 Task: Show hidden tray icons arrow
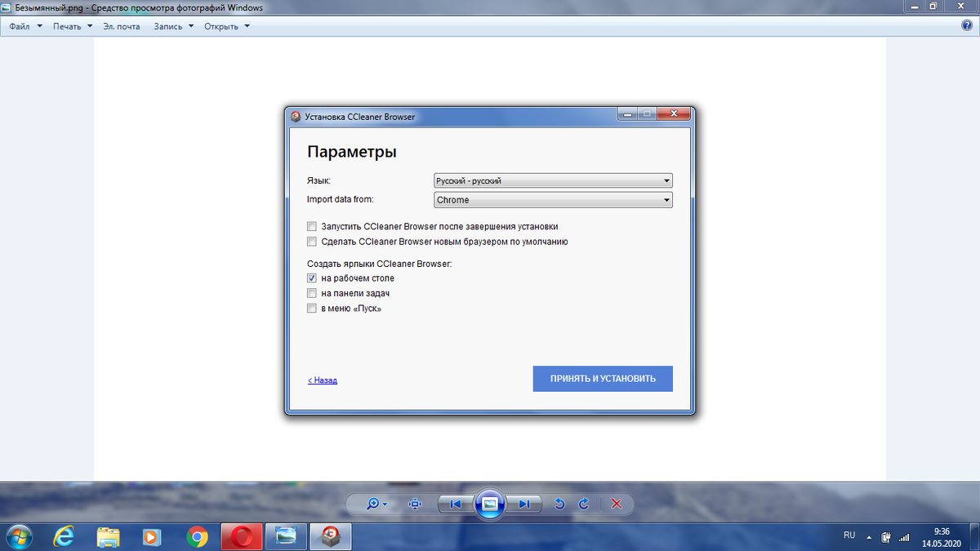coord(870,537)
